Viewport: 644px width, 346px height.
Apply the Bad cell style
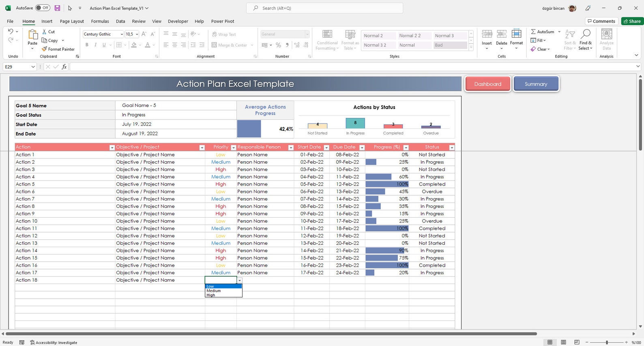450,45
